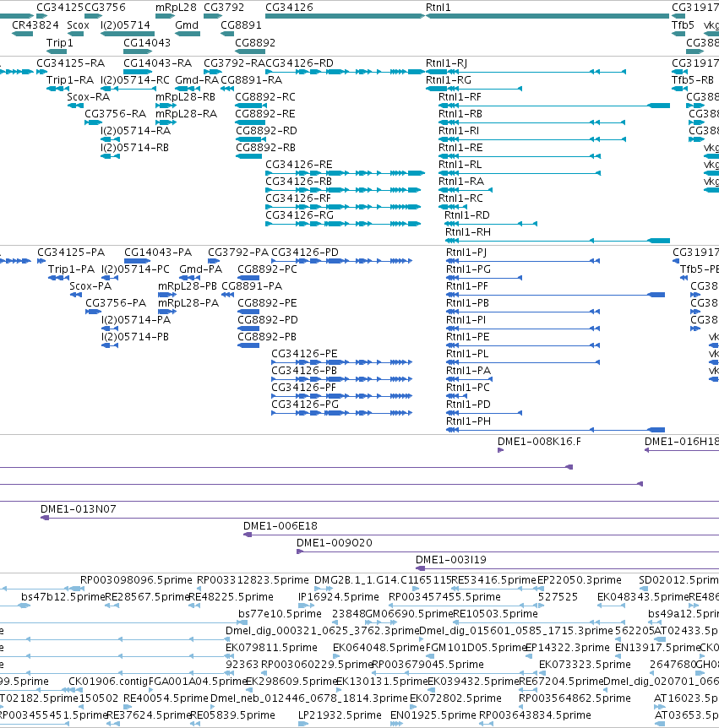
Task: Select the CG3756-RA transcript label
Action: (115, 114)
